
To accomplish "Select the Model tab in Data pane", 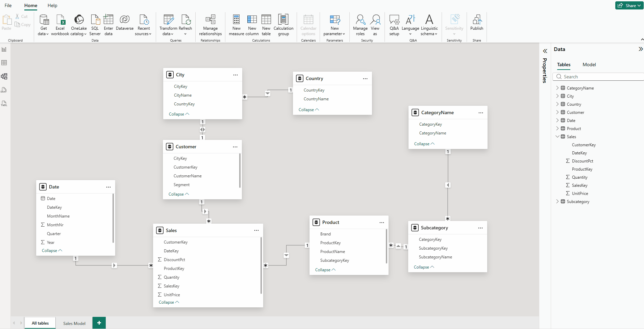I will coord(589,65).
